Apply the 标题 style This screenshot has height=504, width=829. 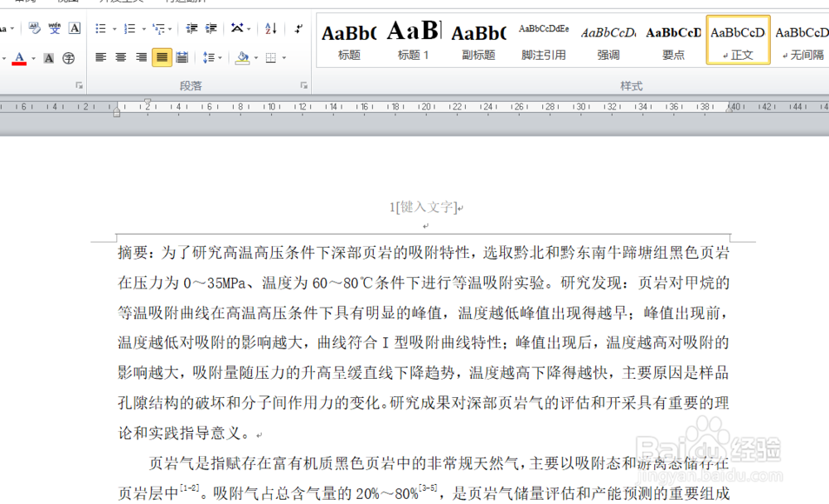pyautogui.click(x=349, y=41)
